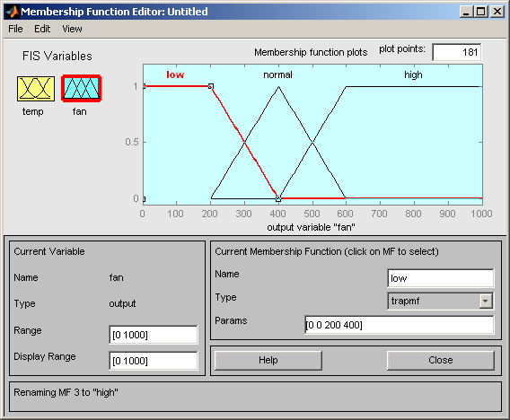510x420 pixels.
Task: Select the temp input variable icon
Action: tap(36, 89)
